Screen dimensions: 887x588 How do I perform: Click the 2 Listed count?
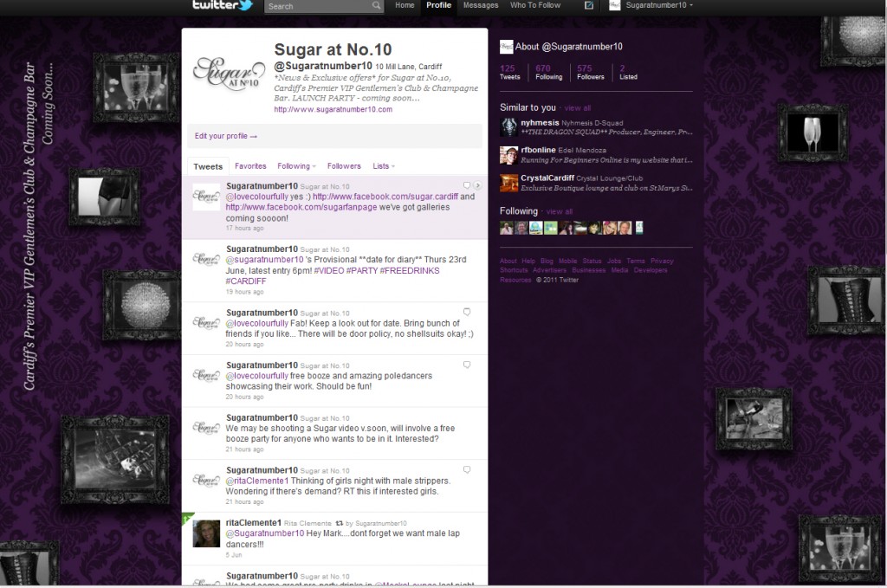[628, 72]
